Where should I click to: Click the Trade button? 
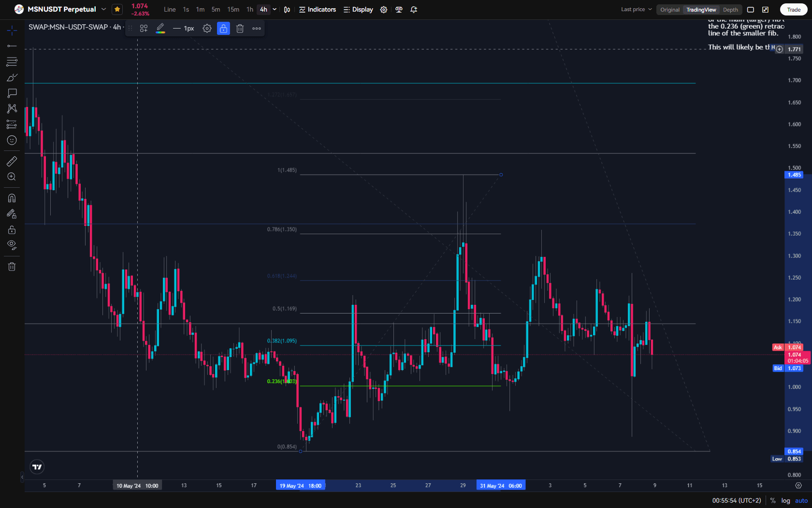tap(794, 10)
